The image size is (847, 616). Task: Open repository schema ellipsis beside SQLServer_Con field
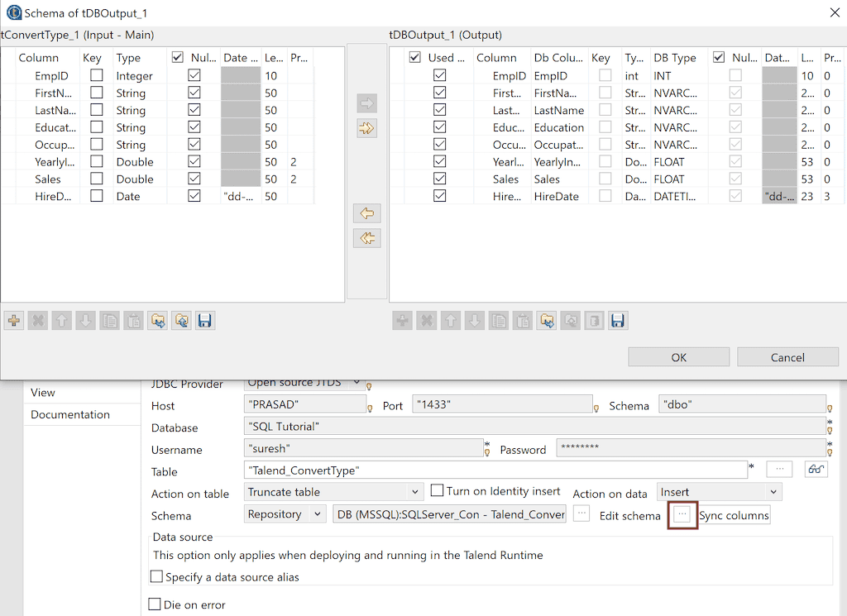tap(581, 513)
